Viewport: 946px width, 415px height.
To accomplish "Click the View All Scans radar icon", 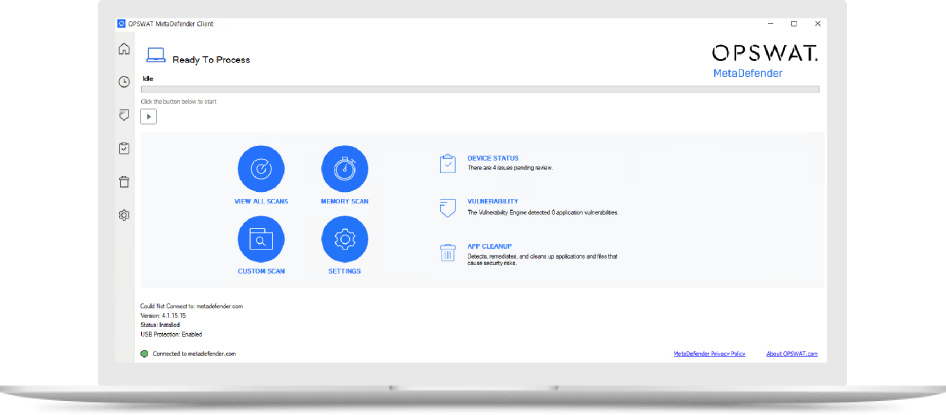I will tap(261, 169).
